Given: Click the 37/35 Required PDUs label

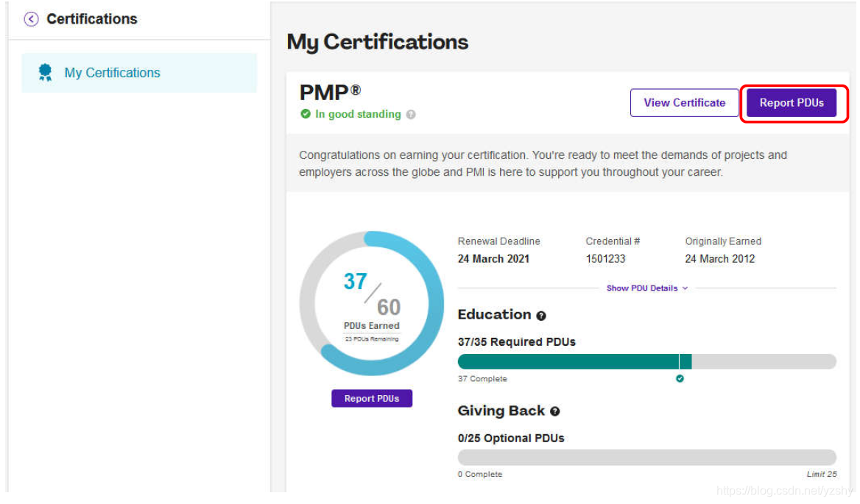Looking at the screenshot, I should pos(517,342).
